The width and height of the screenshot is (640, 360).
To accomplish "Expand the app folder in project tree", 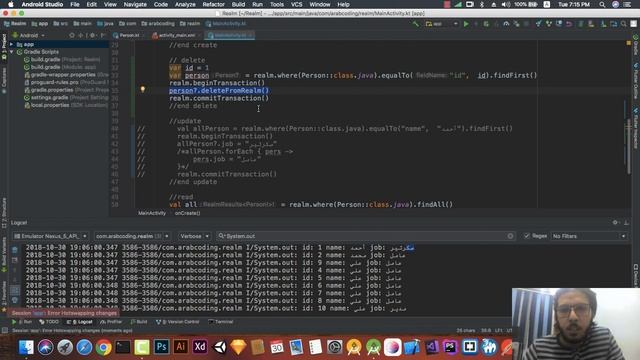I will coord(11,44).
